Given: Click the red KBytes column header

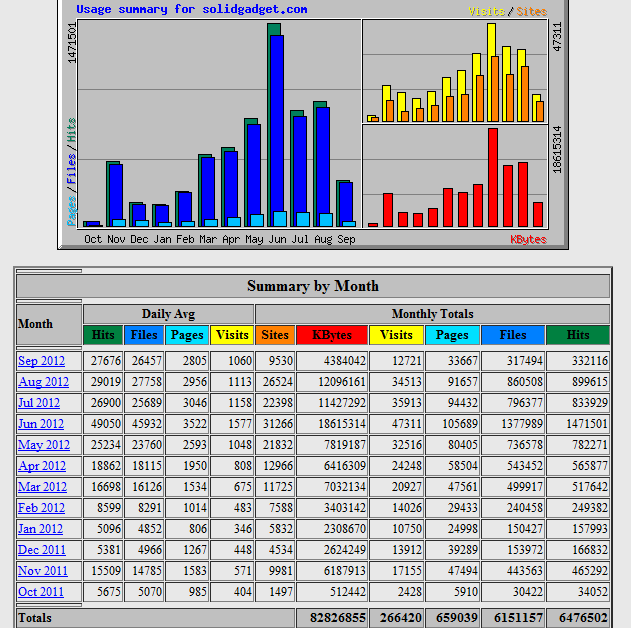Looking at the screenshot, I should click(332, 335).
